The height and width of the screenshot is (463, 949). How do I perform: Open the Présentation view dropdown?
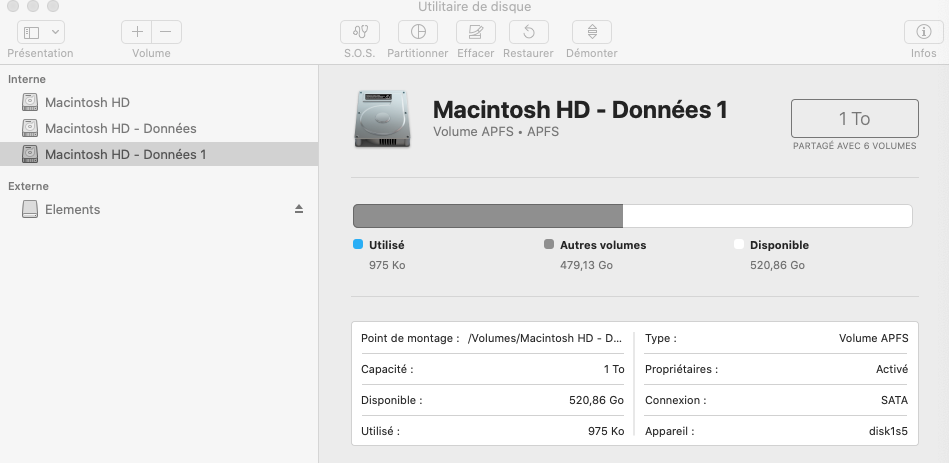coord(40,32)
